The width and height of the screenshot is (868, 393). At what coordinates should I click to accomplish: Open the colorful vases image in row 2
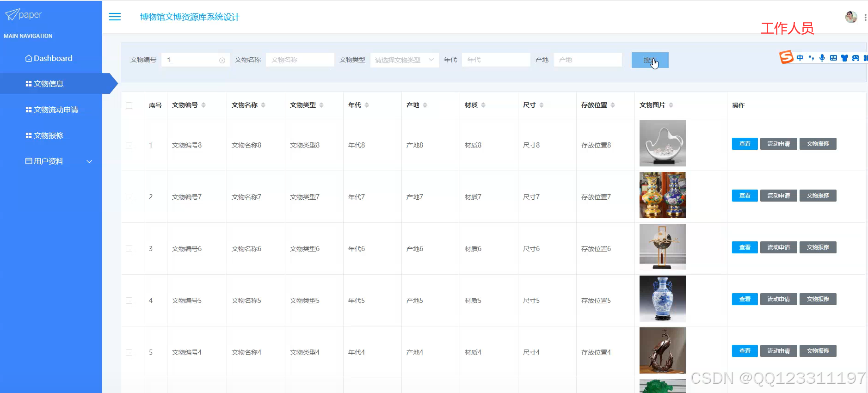click(x=662, y=195)
